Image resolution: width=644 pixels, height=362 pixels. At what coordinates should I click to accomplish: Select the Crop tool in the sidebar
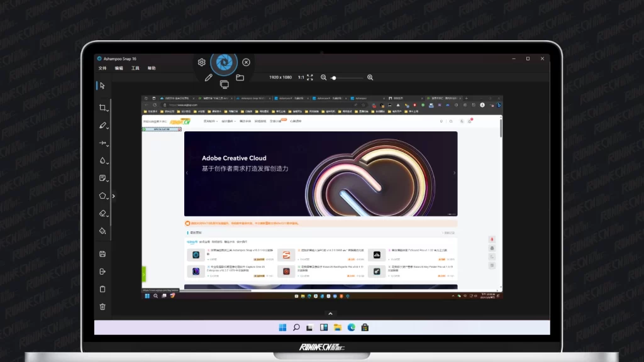pyautogui.click(x=103, y=108)
